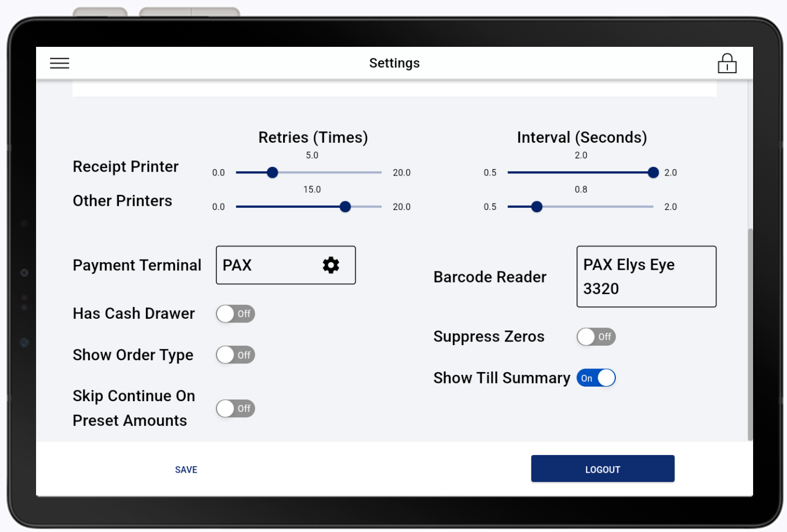The height and width of the screenshot is (532, 787).
Task: Click the Receipt Printer label
Action: [125, 167]
